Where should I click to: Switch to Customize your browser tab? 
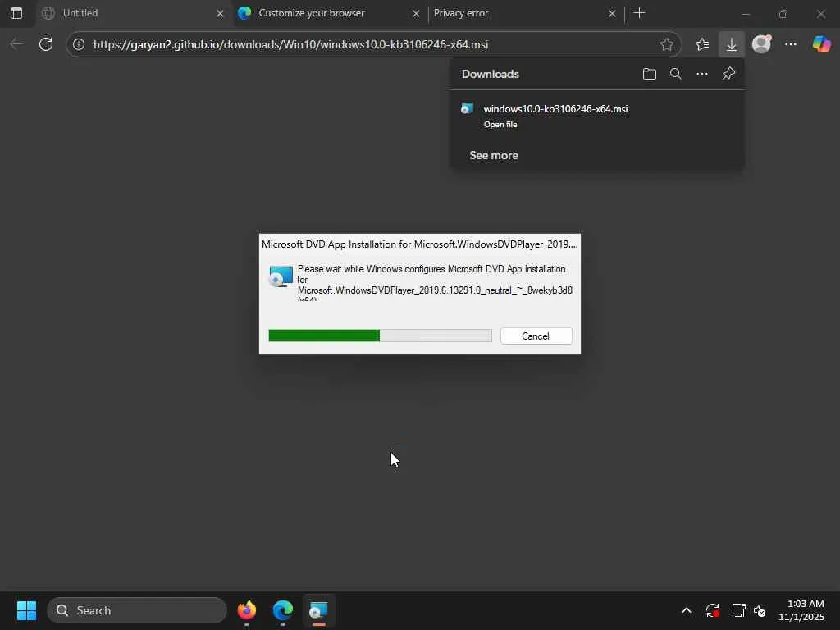[328, 13]
